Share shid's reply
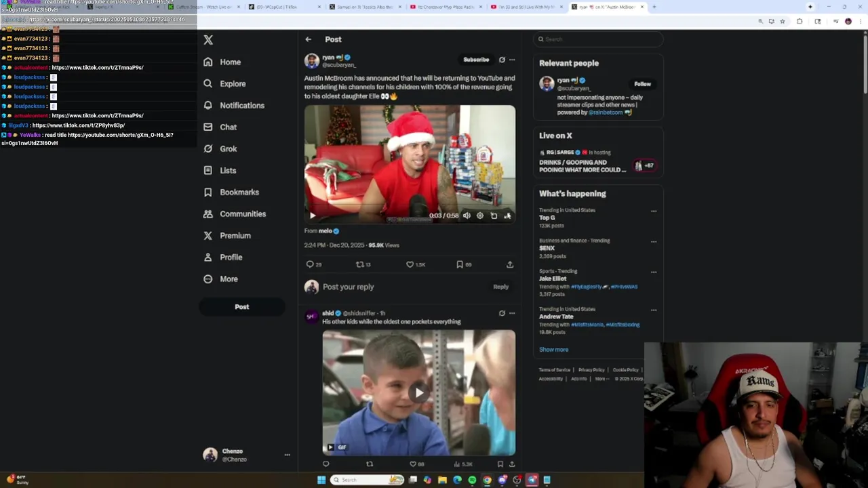 click(x=512, y=464)
